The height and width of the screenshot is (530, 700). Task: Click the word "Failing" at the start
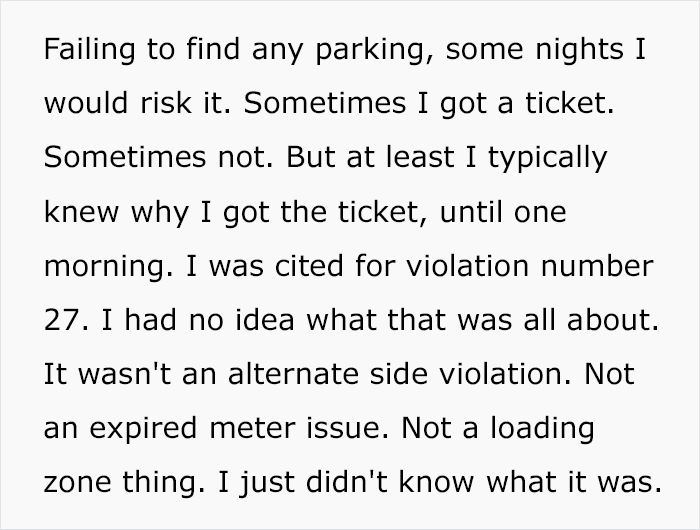pyautogui.click(x=78, y=51)
